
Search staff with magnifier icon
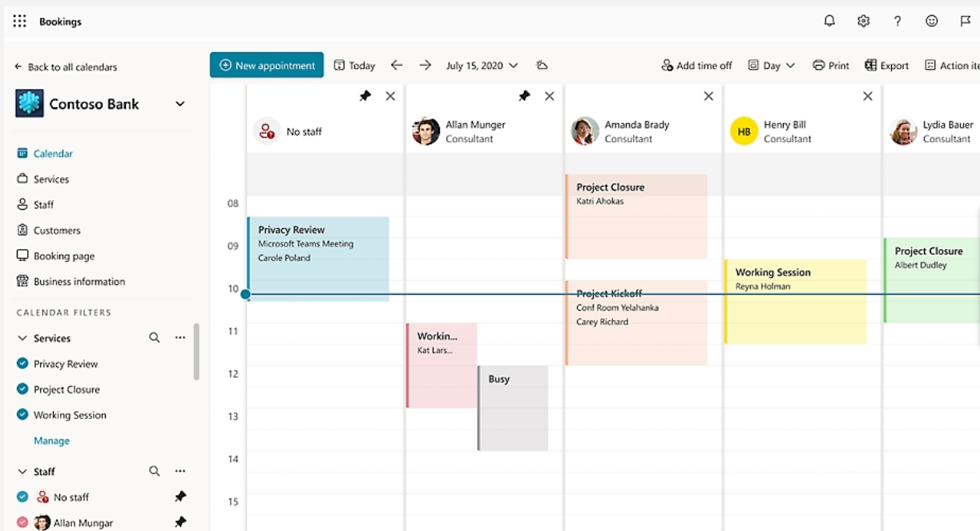(x=154, y=471)
